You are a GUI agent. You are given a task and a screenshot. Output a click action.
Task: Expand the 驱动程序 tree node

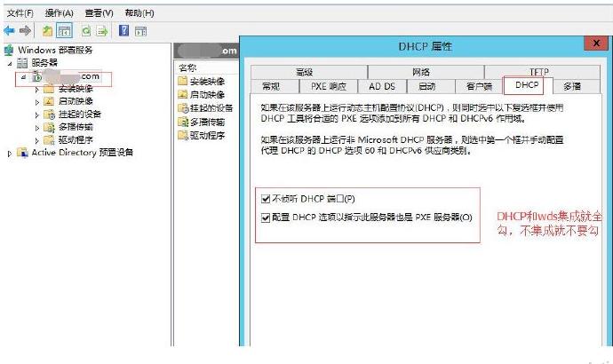[x=37, y=140]
